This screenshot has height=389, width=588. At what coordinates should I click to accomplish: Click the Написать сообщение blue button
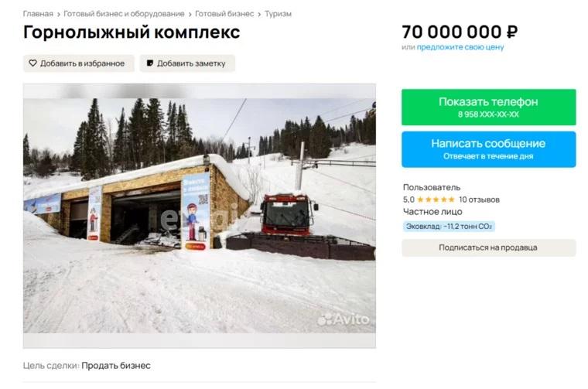488,149
